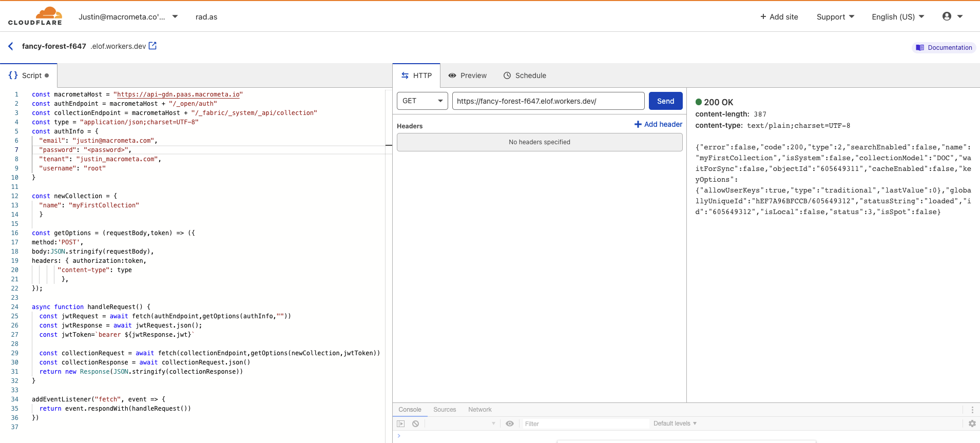Switch to the Preview tab
Image resolution: width=980 pixels, height=443 pixels.
467,75
